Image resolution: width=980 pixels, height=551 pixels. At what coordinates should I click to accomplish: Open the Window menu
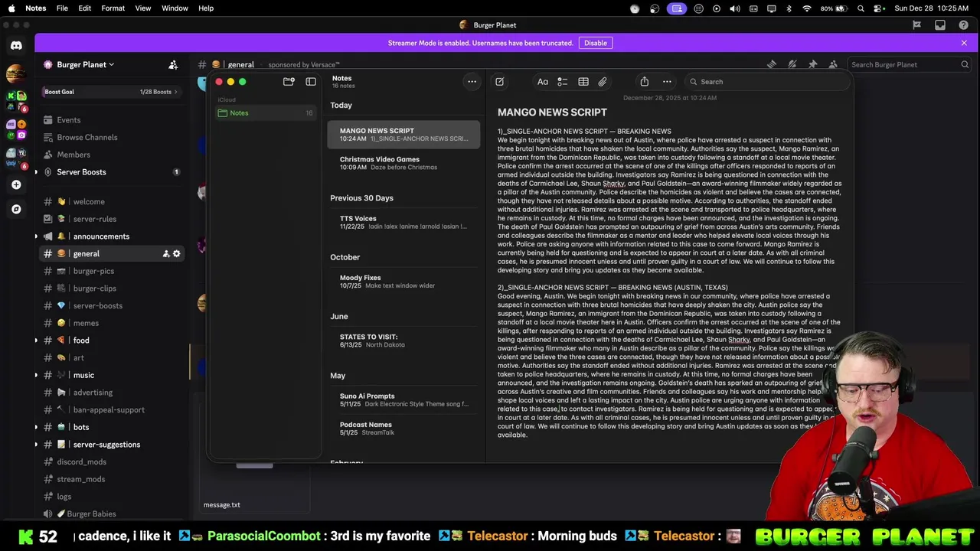pos(175,8)
